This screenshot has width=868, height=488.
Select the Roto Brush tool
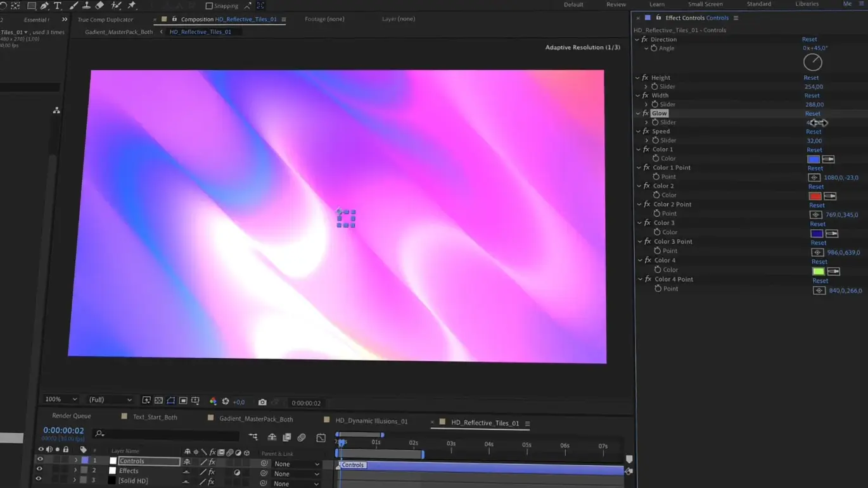click(116, 5)
